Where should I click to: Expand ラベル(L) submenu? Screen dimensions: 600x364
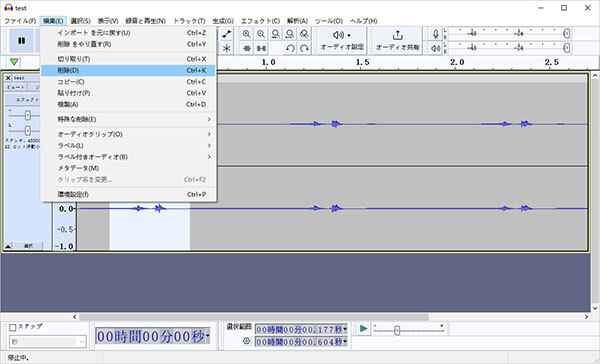tap(129, 145)
